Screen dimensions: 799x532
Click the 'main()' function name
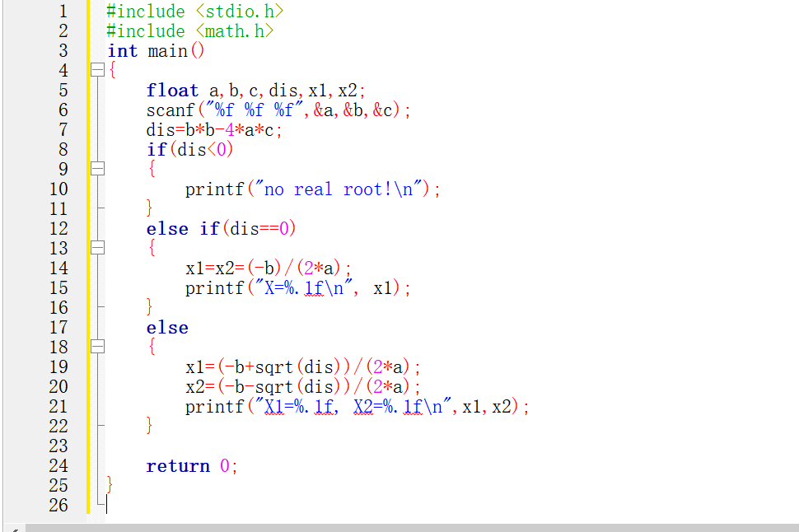coord(175,51)
